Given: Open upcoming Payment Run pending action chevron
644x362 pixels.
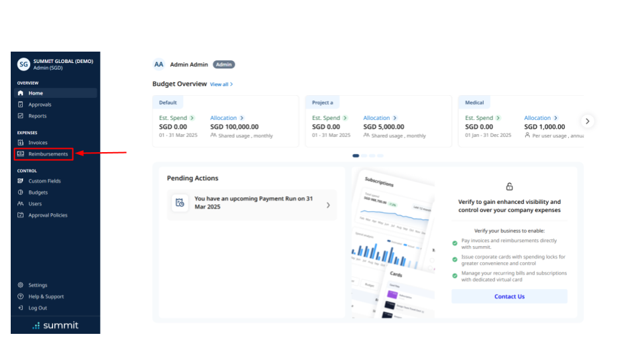Looking at the screenshot, I should [x=328, y=205].
